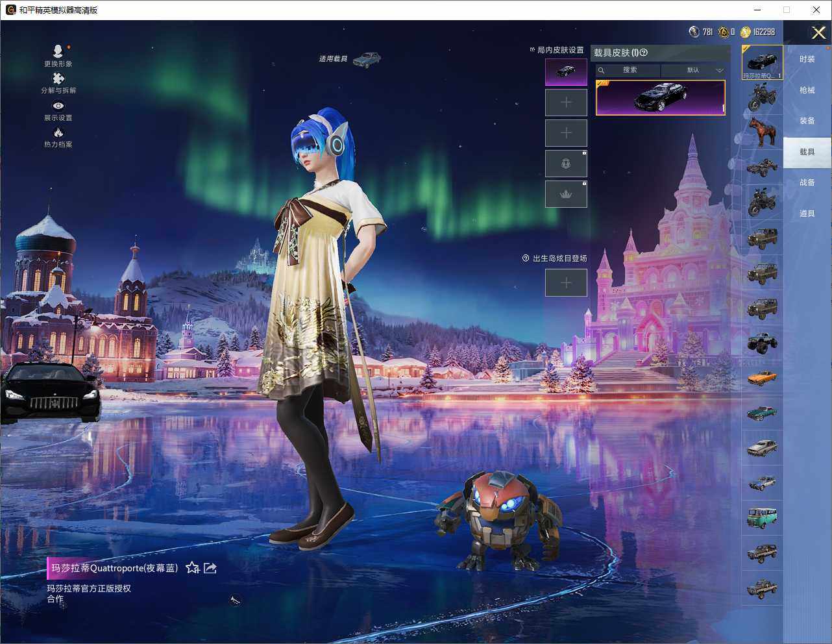This screenshot has width=832, height=644.
Task: Select the equipped car in-game skin slot
Action: coord(566,72)
